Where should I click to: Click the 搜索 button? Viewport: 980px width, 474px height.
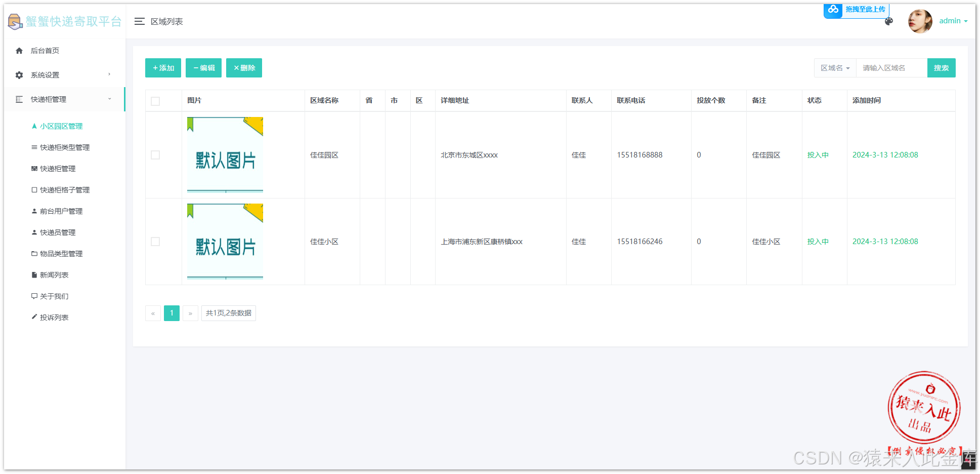click(941, 68)
